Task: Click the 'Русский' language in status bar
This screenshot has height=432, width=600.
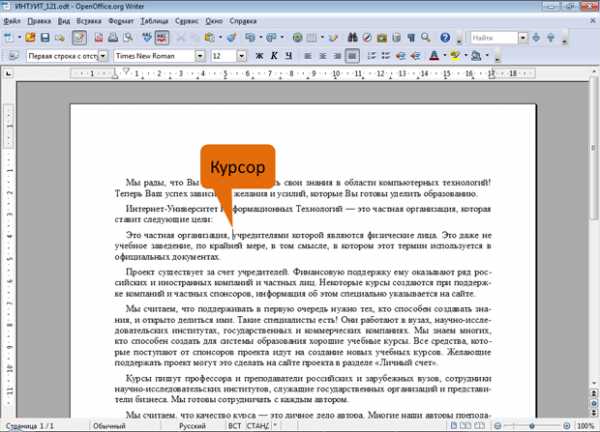Action: click(192, 425)
